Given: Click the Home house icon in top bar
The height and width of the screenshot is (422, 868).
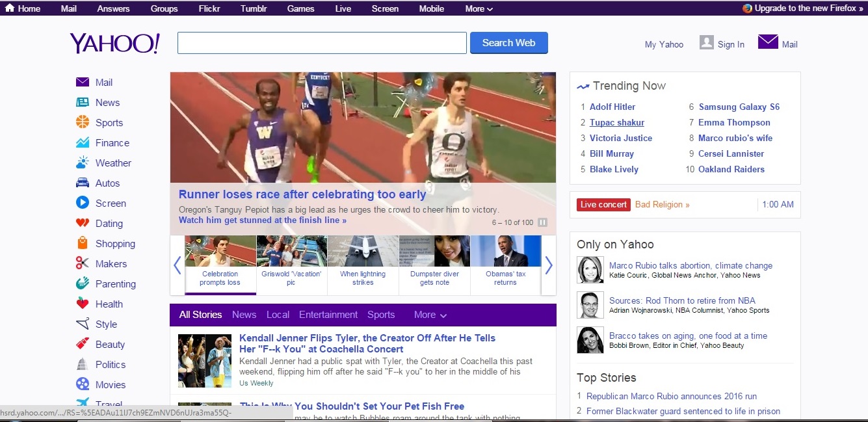Looking at the screenshot, I should coord(10,8).
